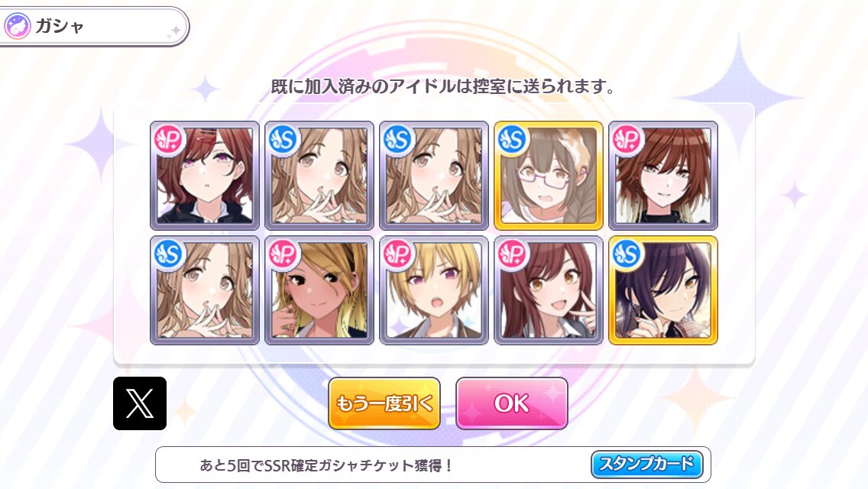Image resolution: width=868 pixels, height=489 pixels.
Task: Select the gold-framed glasses idol card
Action: coord(548,176)
